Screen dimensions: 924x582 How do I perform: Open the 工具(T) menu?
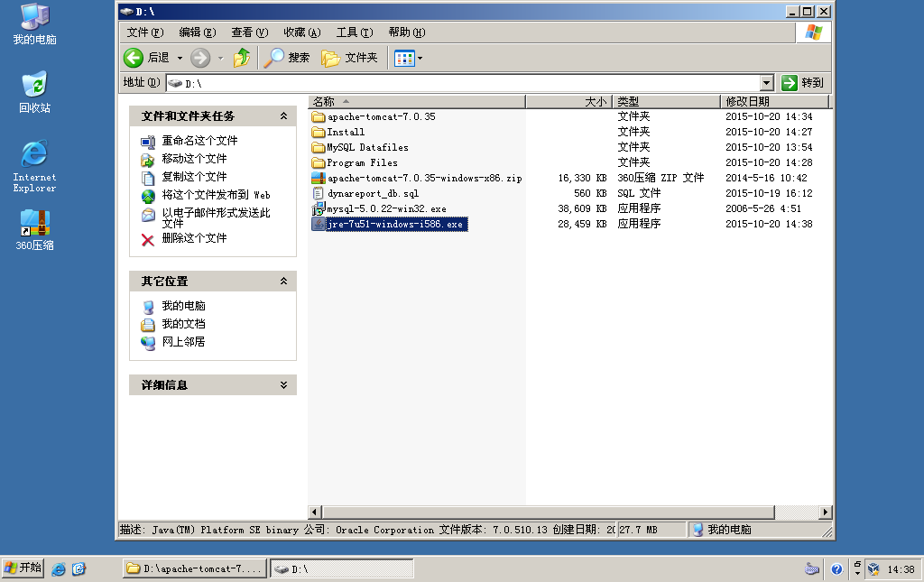(x=355, y=32)
